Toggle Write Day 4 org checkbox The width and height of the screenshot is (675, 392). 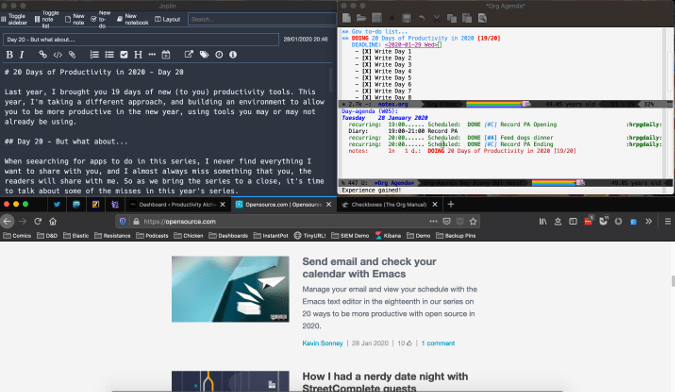tap(367, 71)
